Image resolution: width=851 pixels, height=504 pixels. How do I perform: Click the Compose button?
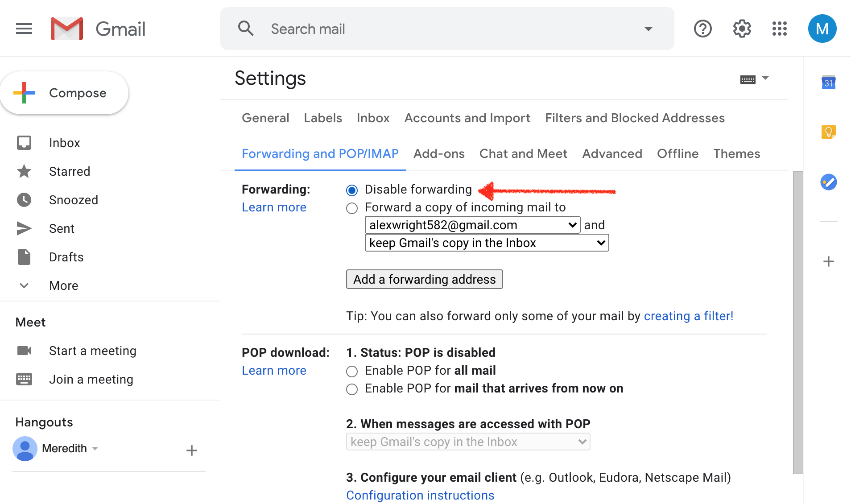click(x=64, y=93)
